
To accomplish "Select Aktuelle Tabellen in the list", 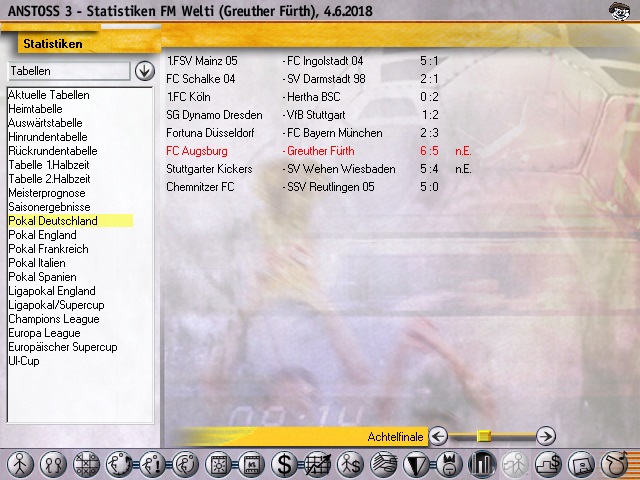I will tap(49, 95).
